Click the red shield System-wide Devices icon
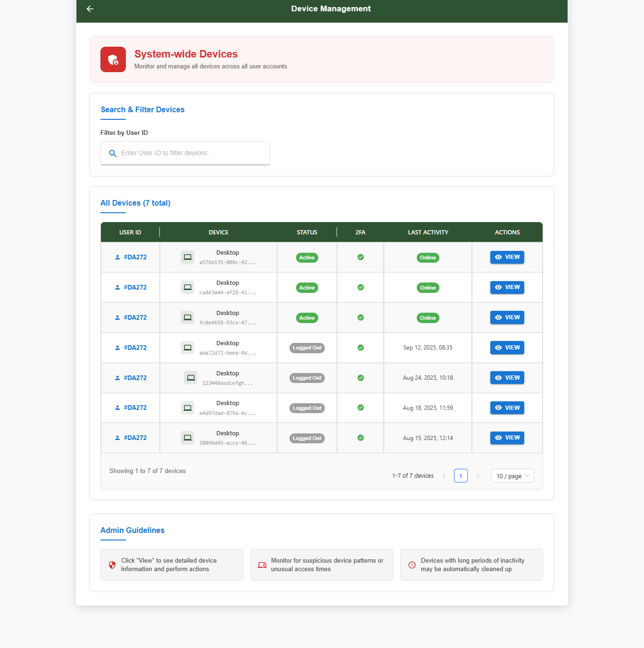 point(113,59)
